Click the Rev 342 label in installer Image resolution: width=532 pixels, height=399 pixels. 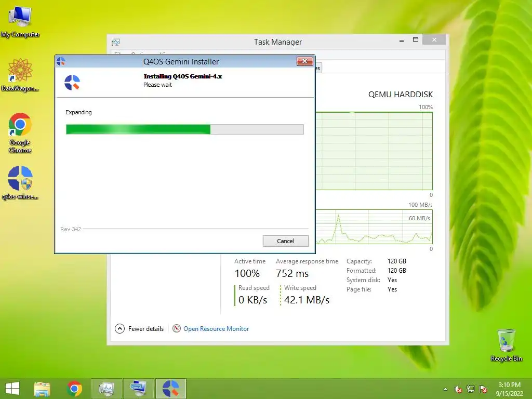click(x=71, y=229)
